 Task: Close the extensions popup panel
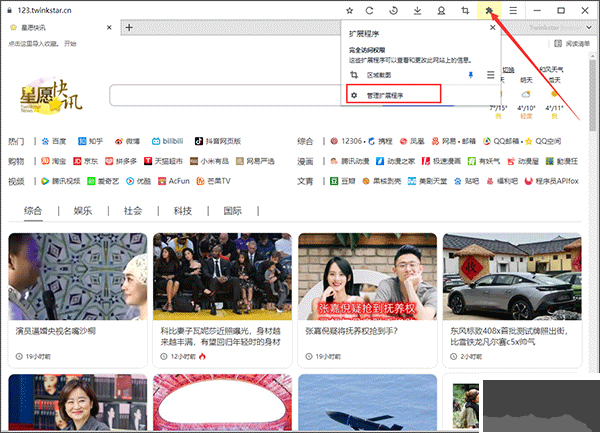[490, 29]
